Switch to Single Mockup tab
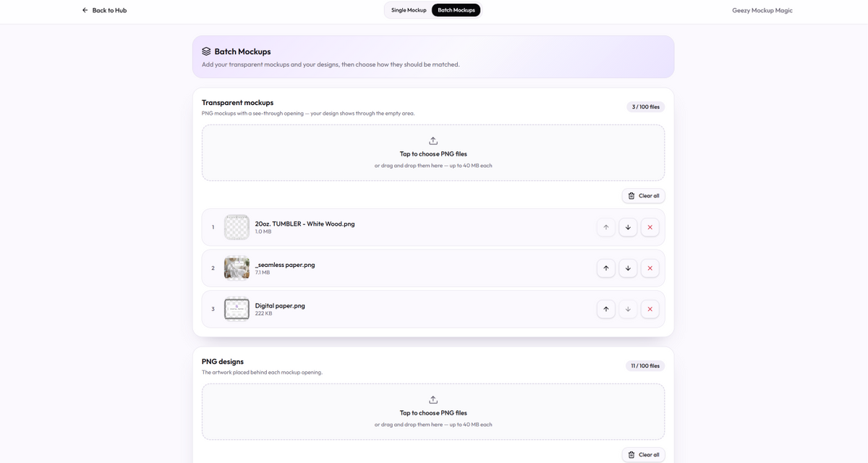This screenshot has width=868, height=463. tap(409, 10)
